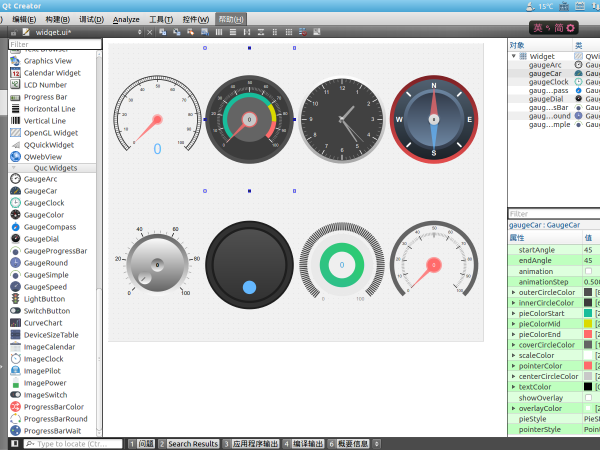This screenshot has height=450, width=600.
Task: Choose the SwitchButton widget icon
Action: 15,311
